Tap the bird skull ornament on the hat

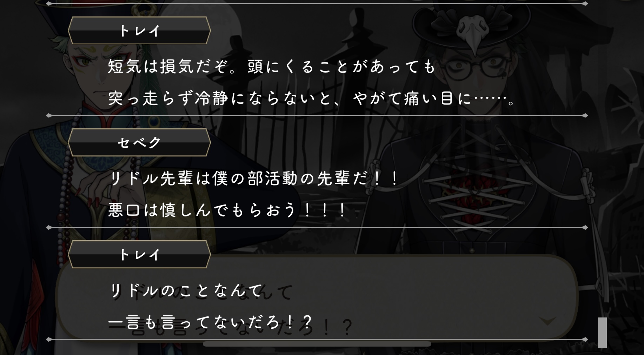[474, 33]
